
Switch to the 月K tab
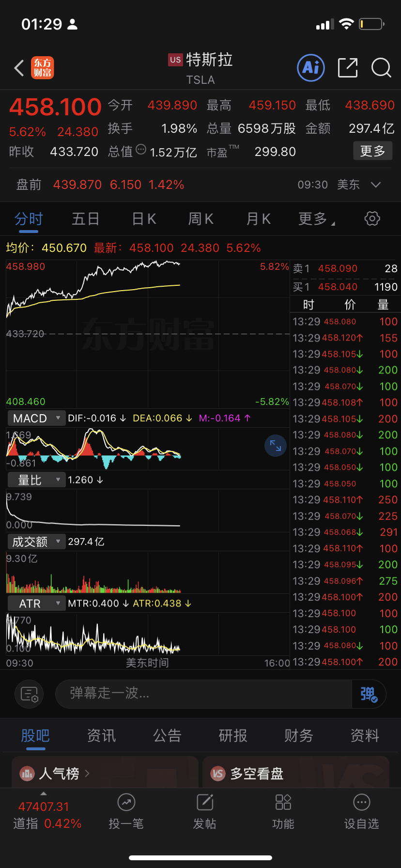[259, 219]
